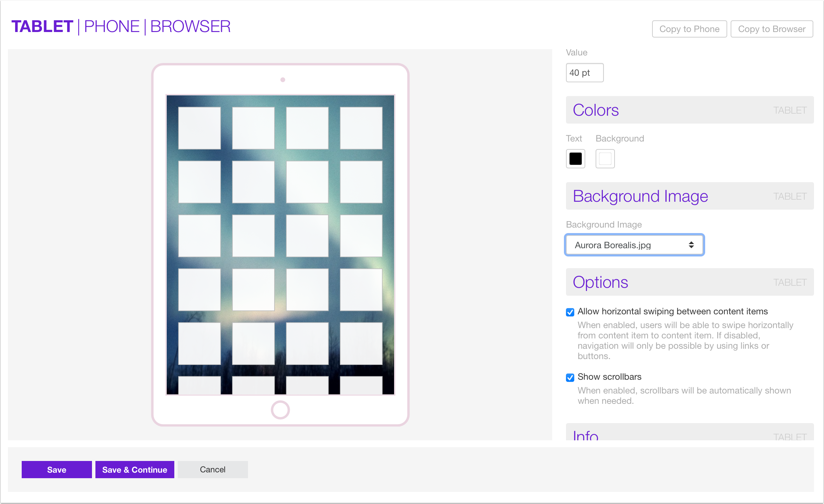
Task: Toggle Allow horizontal swiping checkbox
Action: pyautogui.click(x=570, y=312)
